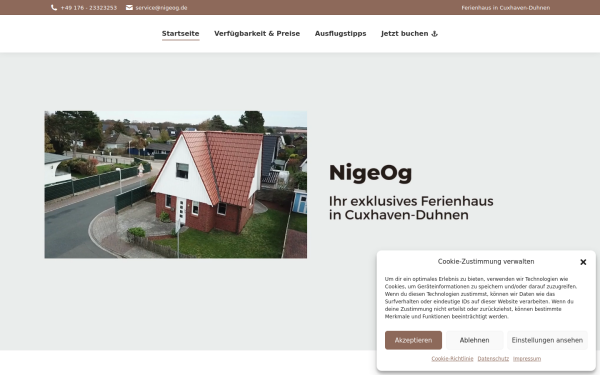Click the anchor icon beside Jetzt buchen
The width and height of the screenshot is (600, 375).
click(434, 34)
